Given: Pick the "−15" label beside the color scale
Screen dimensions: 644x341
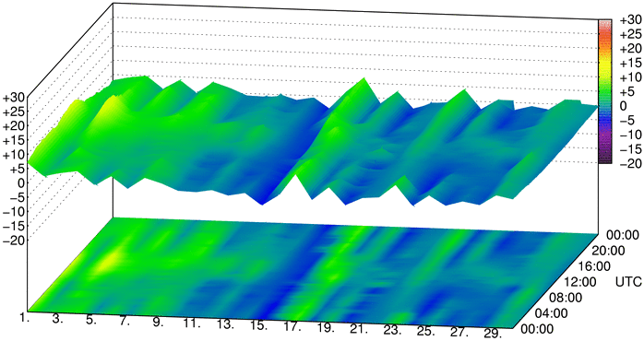Looking at the screenshot, I should pos(630,149).
